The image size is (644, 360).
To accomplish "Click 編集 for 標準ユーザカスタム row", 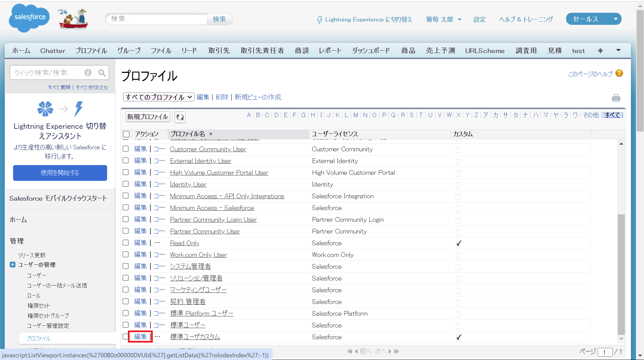I will 140,337.
